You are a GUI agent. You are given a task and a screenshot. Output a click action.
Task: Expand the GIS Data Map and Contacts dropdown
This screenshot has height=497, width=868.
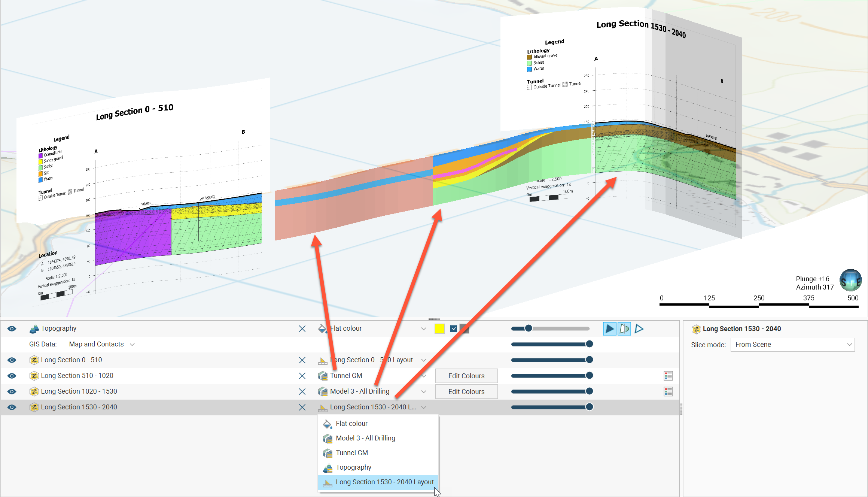[x=132, y=345]
